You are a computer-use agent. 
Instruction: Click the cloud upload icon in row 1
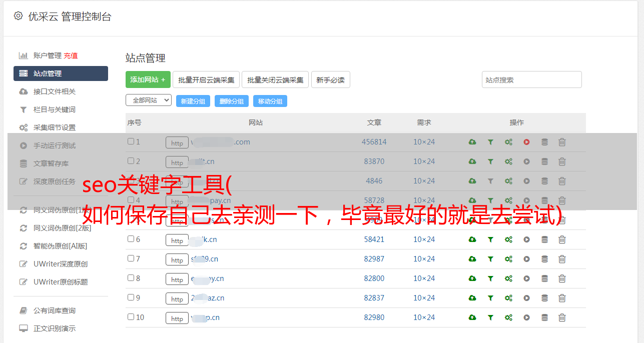[x=472, y=142]
